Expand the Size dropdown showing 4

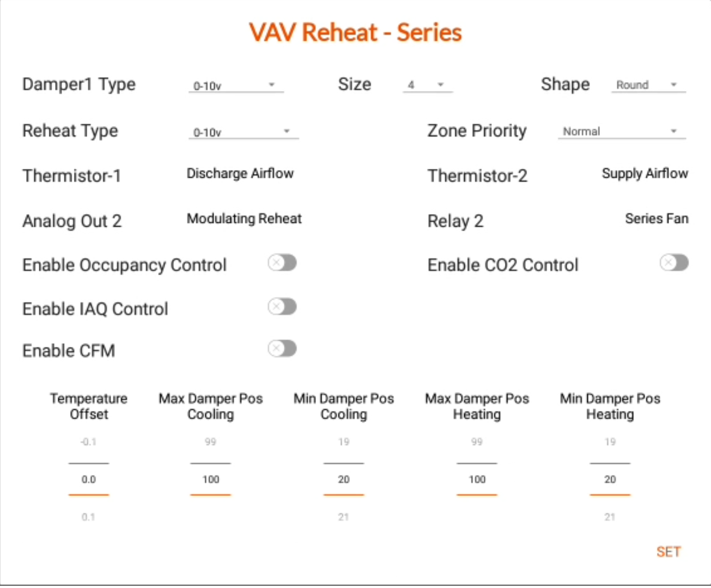(427, 85)
